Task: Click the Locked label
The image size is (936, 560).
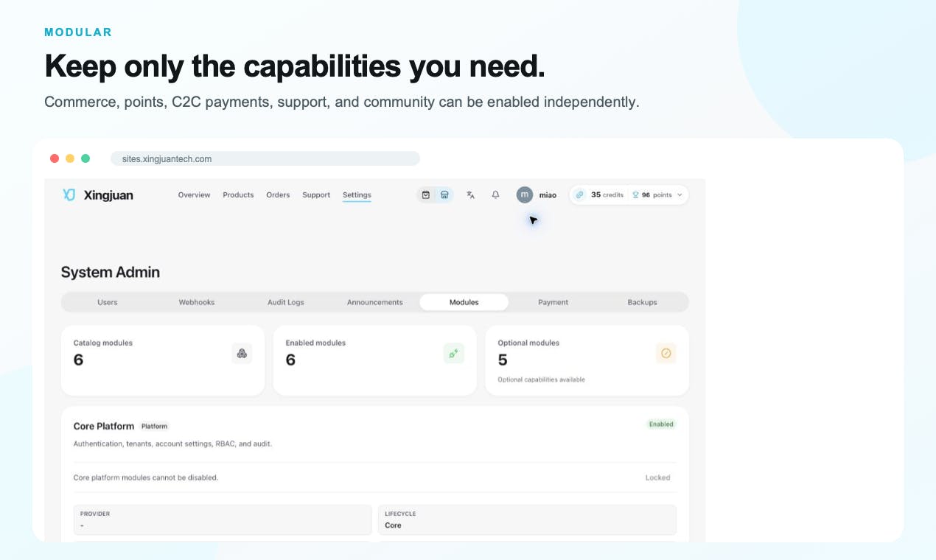Action: coord(658,477)
